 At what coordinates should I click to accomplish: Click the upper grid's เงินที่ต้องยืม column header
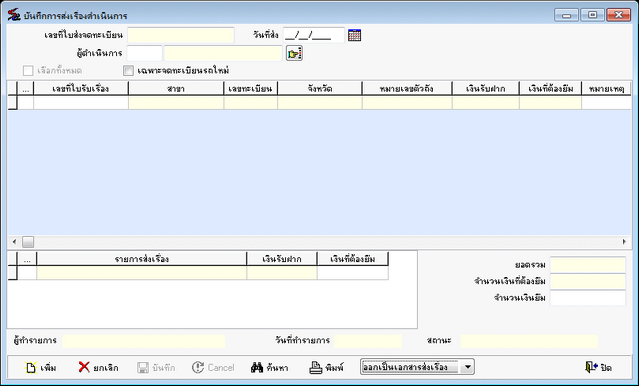(551, 88)
